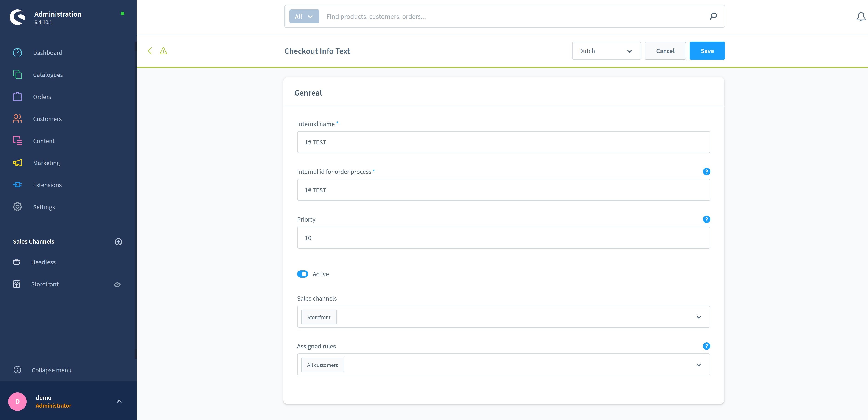Click the Marketing megaphone icon

(x=17, y=163)
